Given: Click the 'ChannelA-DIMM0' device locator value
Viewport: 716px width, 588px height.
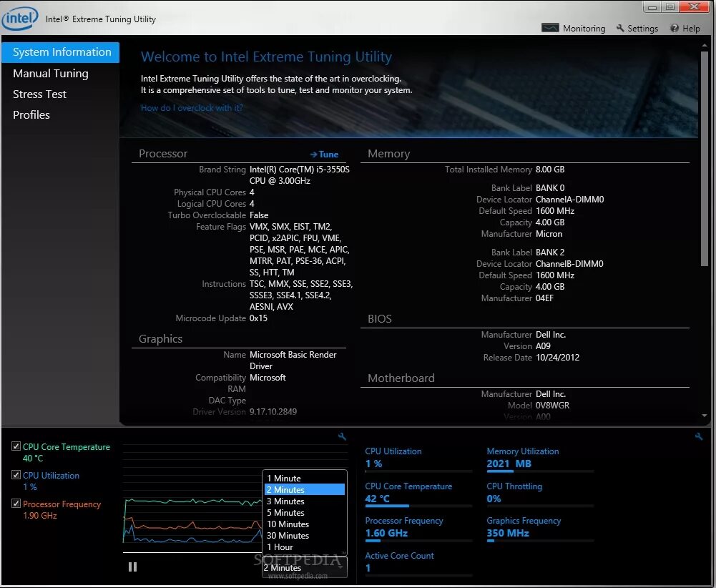Looking at the screenshot, I should click(569, 200).
